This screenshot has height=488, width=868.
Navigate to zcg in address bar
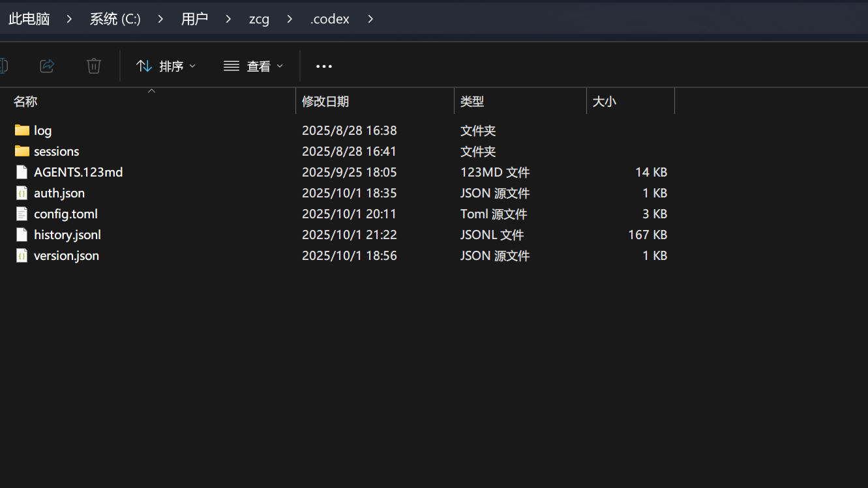pyautogui.click(x=259, y=19)
